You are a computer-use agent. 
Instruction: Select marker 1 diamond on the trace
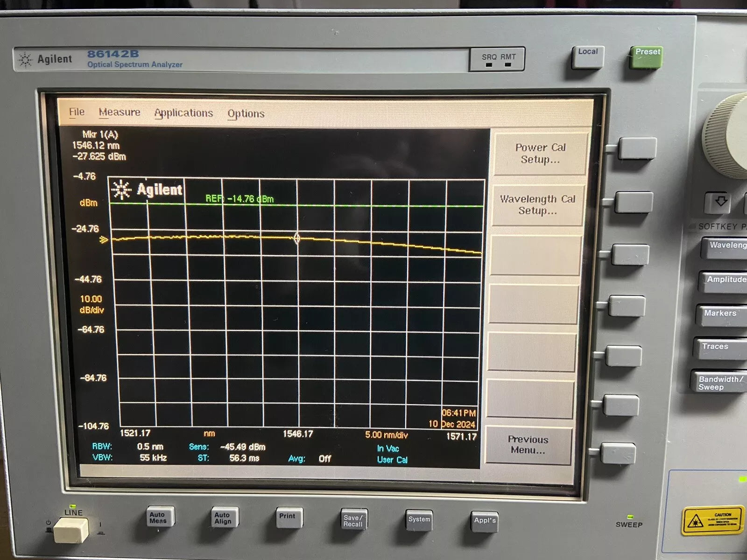pyautogui.click(x=297, y=238)
